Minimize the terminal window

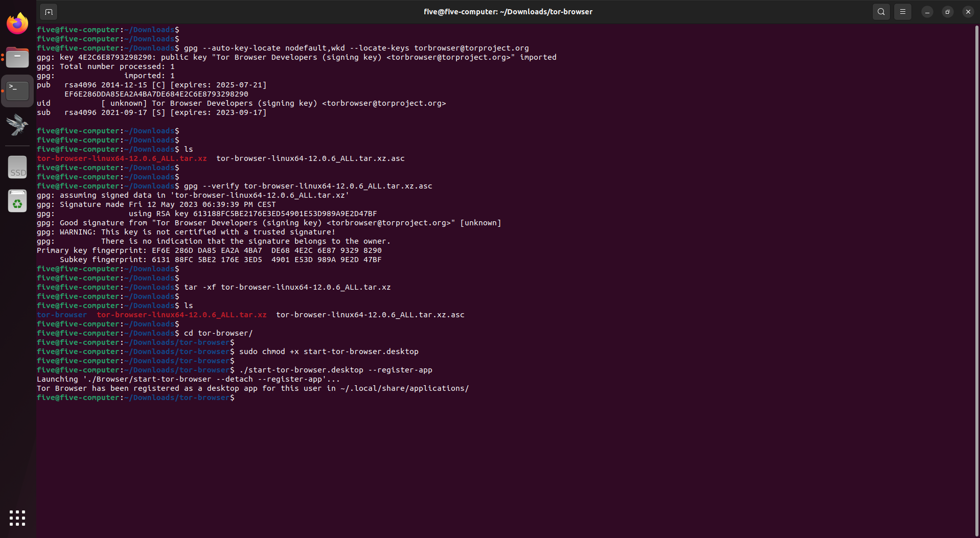coord(927,12)
